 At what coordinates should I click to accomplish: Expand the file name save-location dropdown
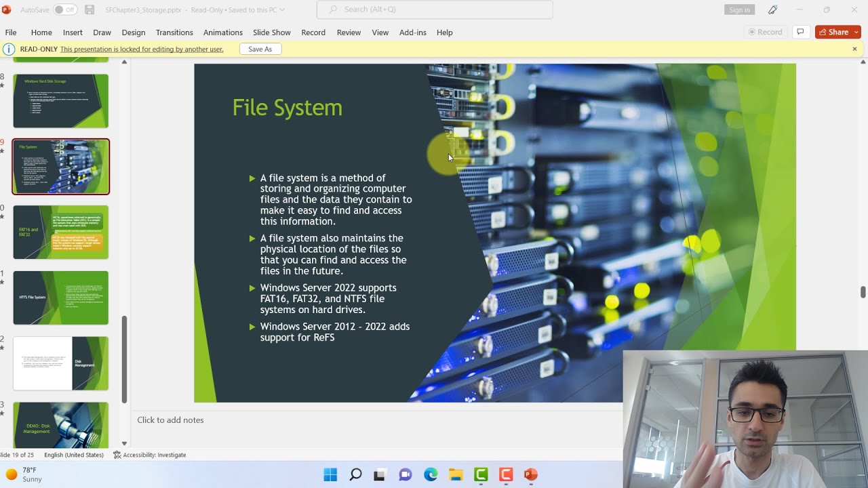tap(282, 10)
